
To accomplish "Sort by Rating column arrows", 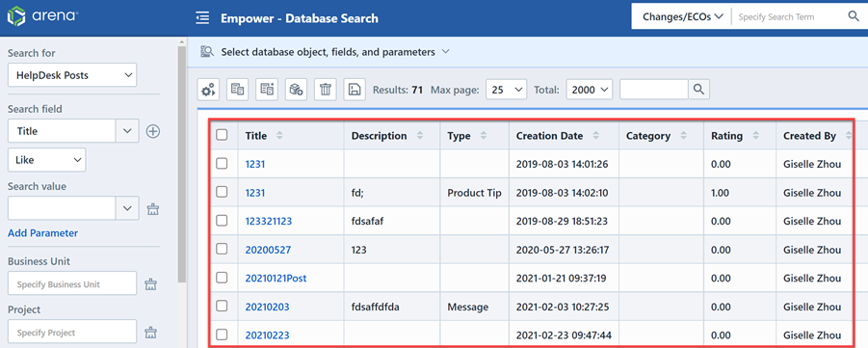I will (x=755, y=136).
